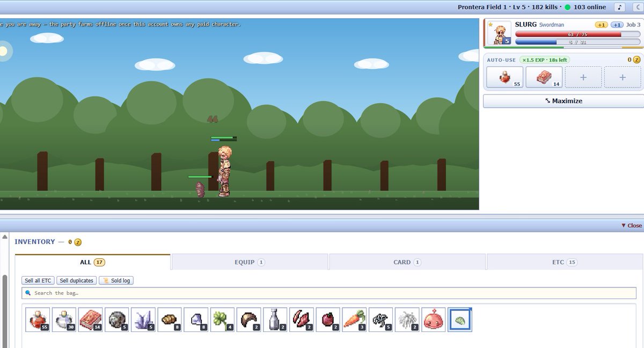Viewport: 644px width, 348px height.
Task: Click the 103 online indicator
Action: point(586,7)
